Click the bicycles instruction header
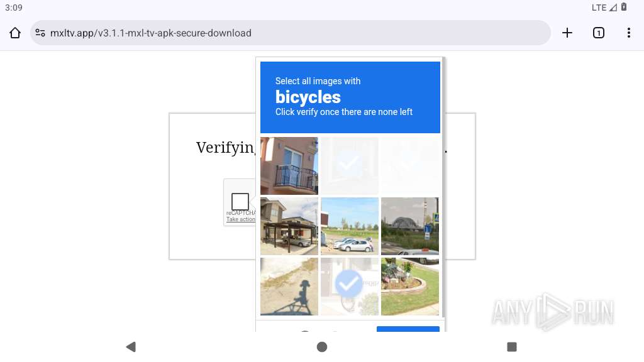The height and width of the screenshot is (362, 644). (350, 97)
